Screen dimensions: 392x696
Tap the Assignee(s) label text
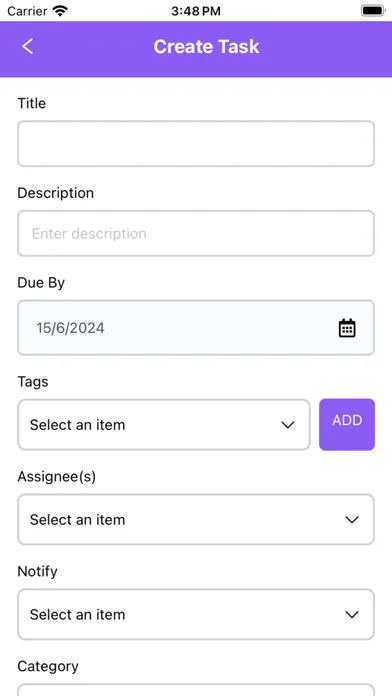point(56,476)
